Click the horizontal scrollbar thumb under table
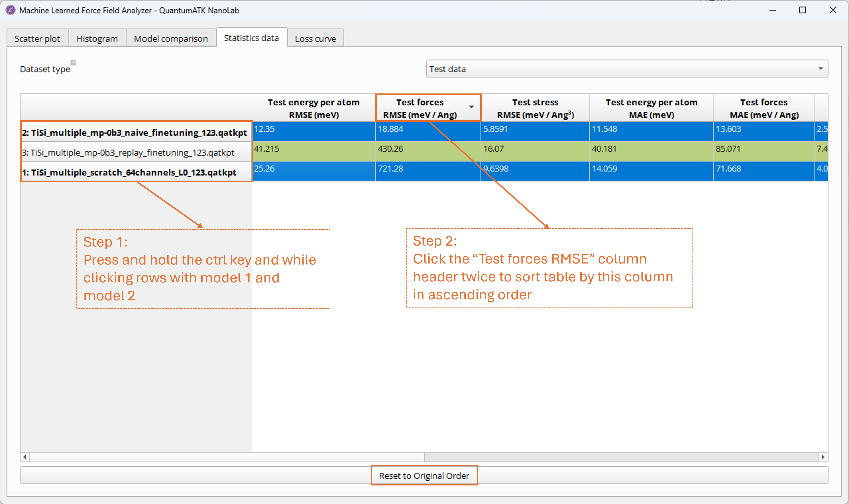849x504 pixels. (227, 457)
